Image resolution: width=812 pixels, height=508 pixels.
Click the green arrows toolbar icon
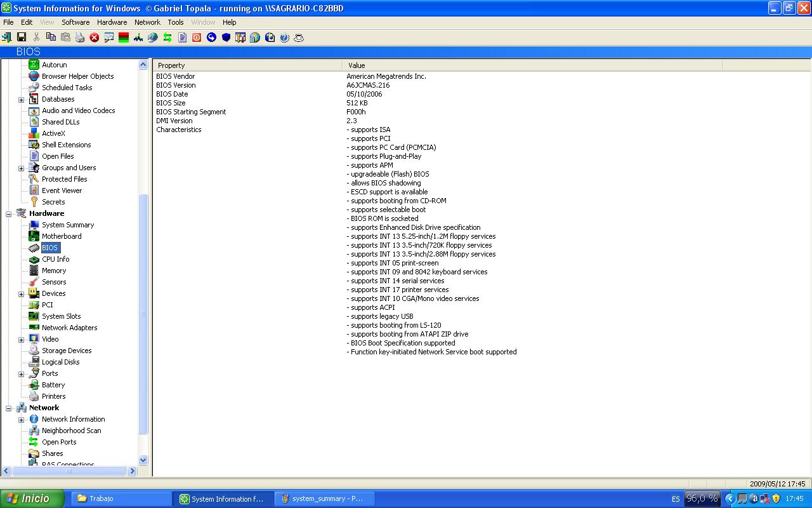167,37
